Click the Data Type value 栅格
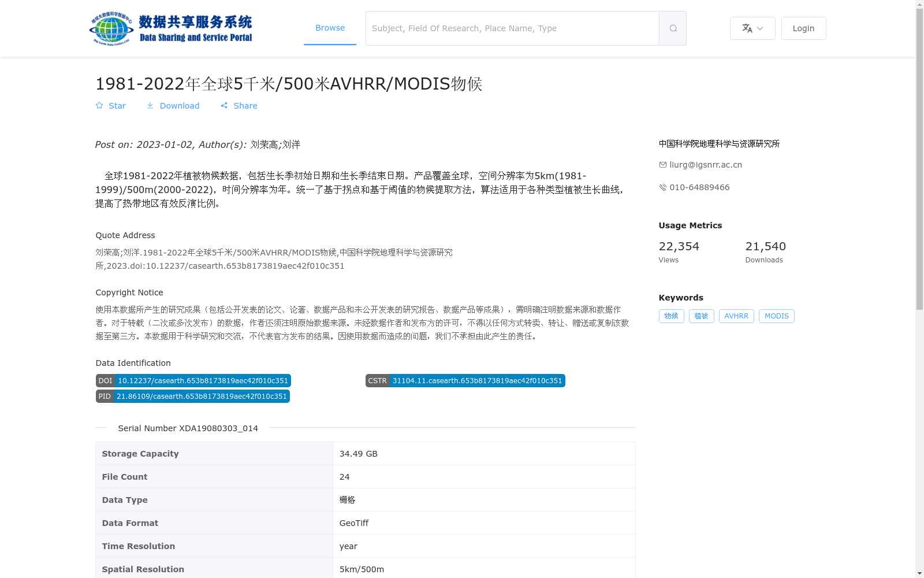 [348, 500]
